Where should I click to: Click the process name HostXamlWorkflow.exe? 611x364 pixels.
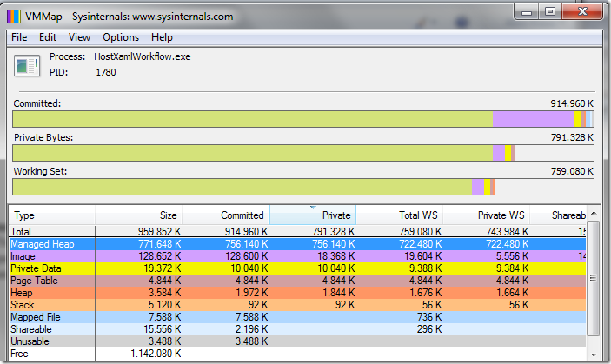(x=143, y=56)
